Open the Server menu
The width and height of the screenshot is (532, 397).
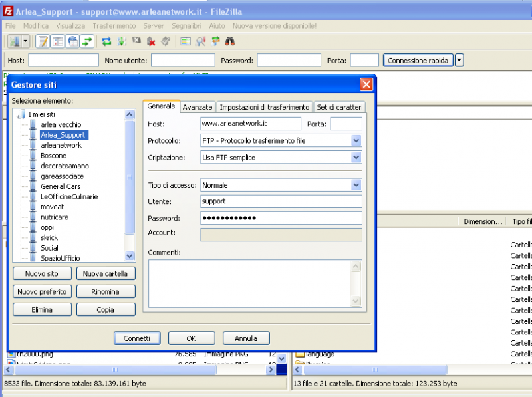tap(154, 26)
